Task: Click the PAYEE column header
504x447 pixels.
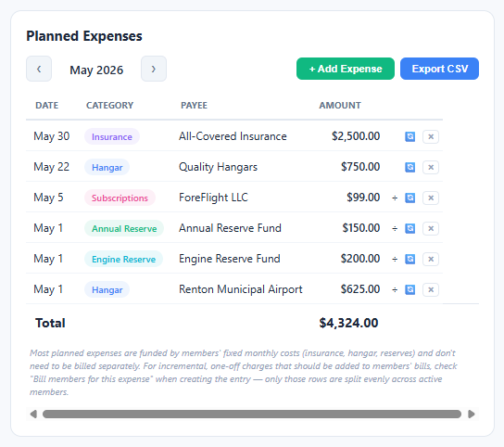Action: coord(194,106)
